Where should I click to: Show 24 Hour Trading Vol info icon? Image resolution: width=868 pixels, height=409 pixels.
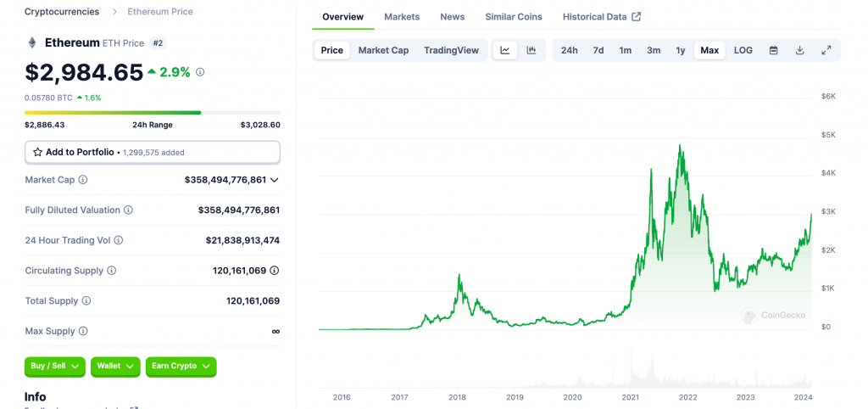[119, 240]
